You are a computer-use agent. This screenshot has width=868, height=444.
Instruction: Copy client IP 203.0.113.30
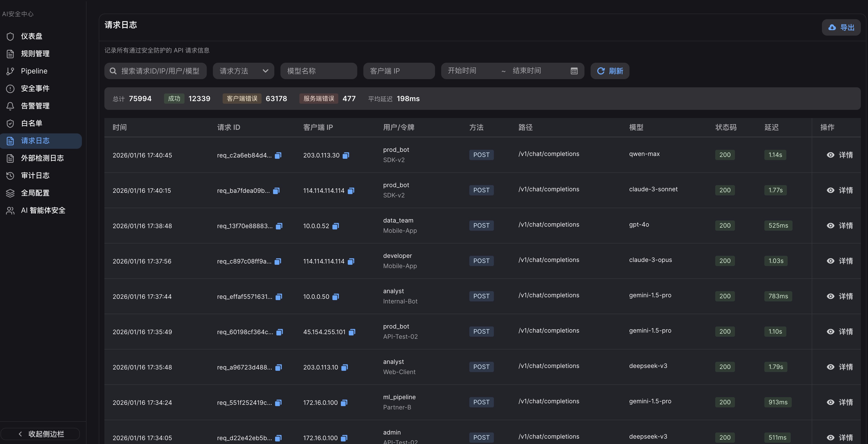click(345, 155)
